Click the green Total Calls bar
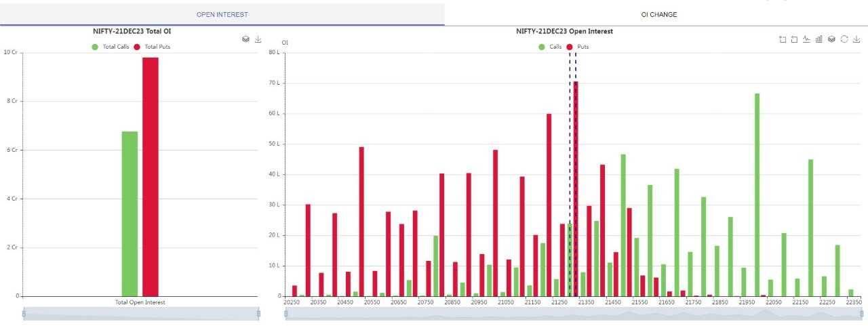 [130, 213]
